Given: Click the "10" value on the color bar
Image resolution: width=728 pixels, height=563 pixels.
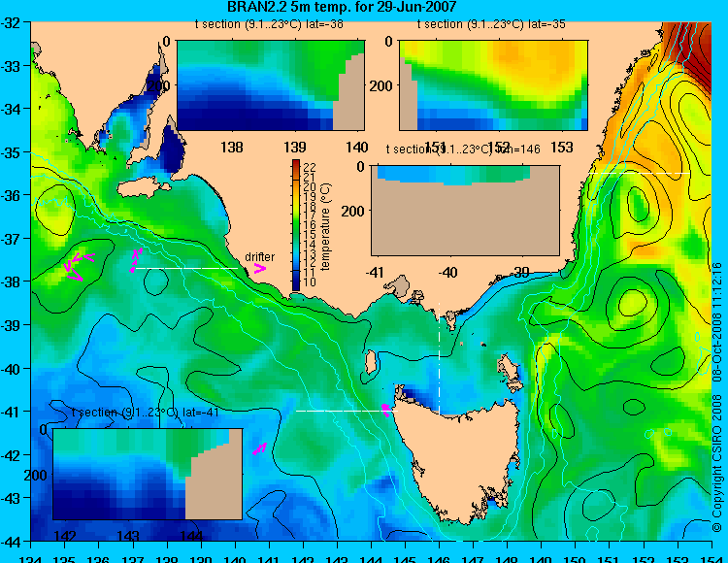Looking at the screenshot, I should click(310, 282).
